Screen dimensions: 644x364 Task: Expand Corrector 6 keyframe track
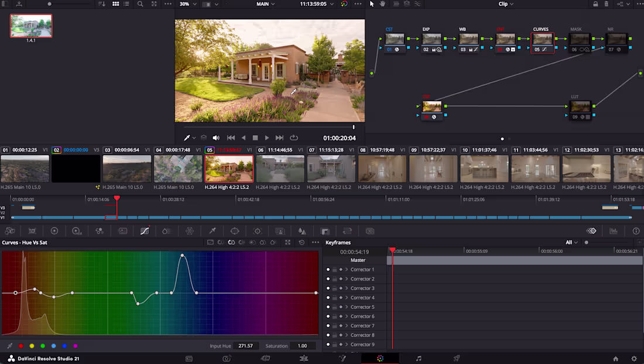click(x=347, y=317)
